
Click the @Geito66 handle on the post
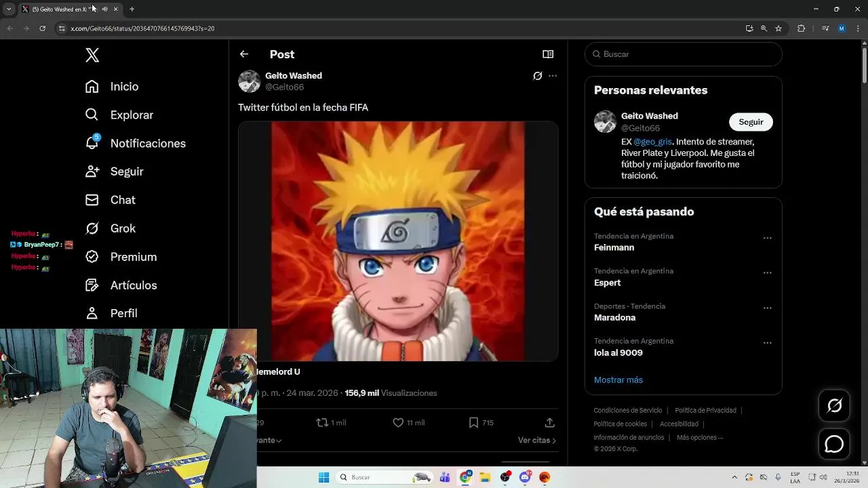(x=284, y=87)
